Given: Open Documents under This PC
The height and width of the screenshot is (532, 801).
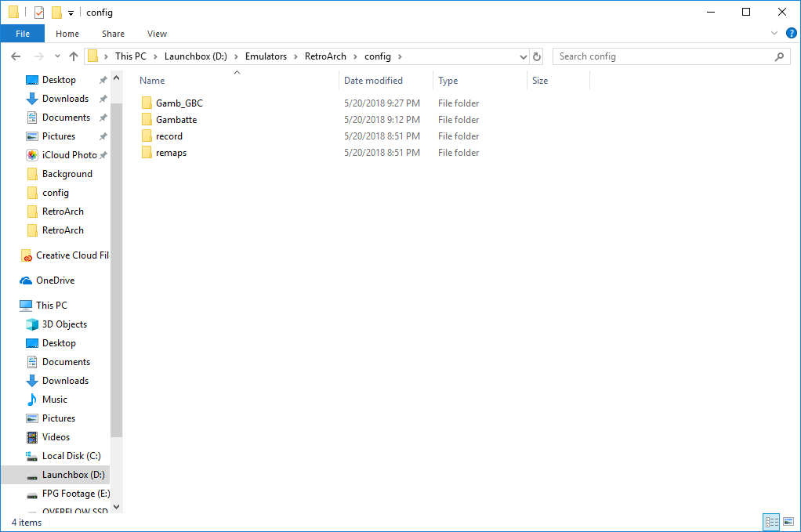Looking at the screenshot, I should point(66,362).
